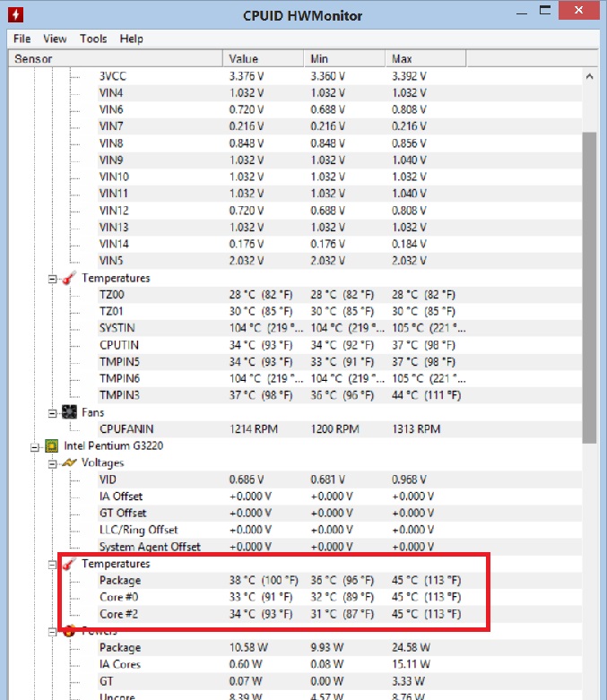The width and height of the screenshot is (607, 700).
Task: Select the VIN13 row
Action: pos(340,228)
